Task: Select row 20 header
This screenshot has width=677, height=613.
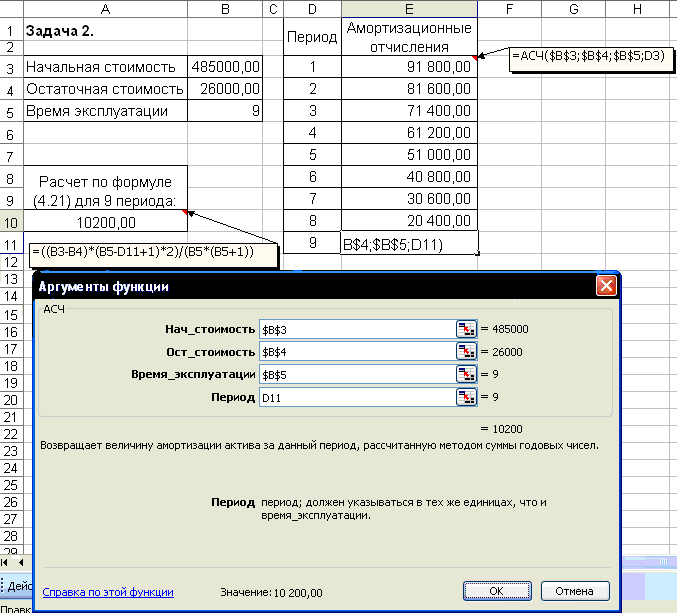Action: 11,400
